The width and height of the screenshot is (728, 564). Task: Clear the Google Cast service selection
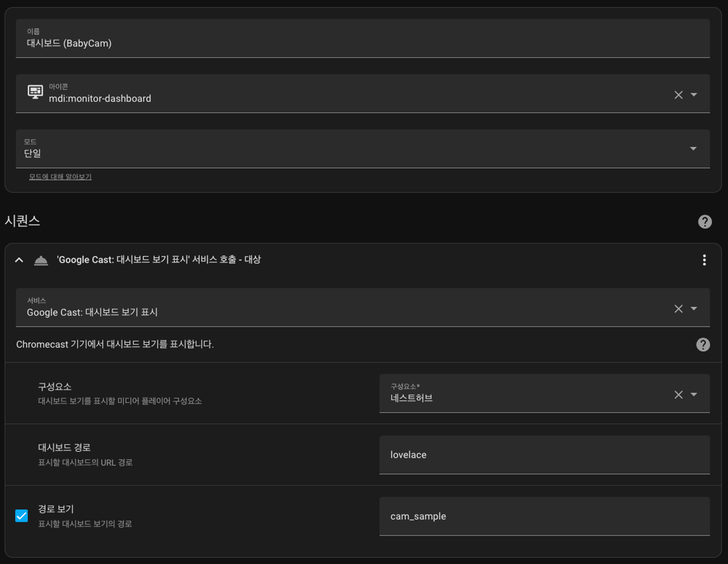click(x=678, y=309)
